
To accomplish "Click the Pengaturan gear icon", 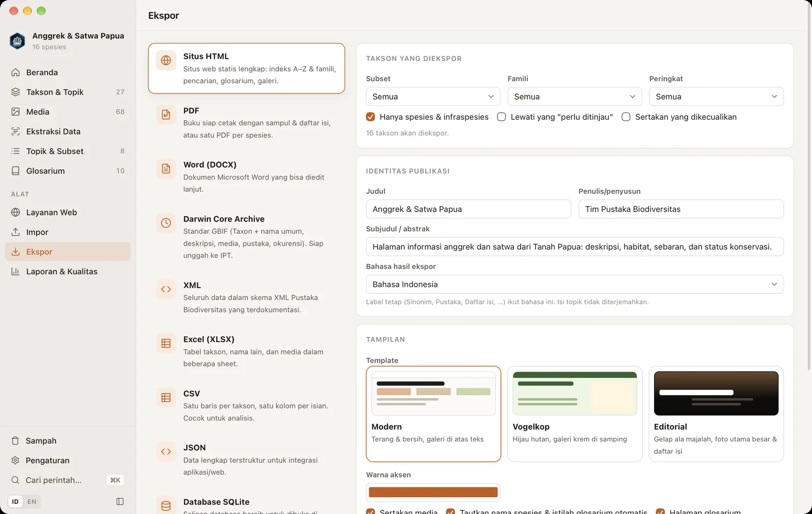I will click(15, 460).
